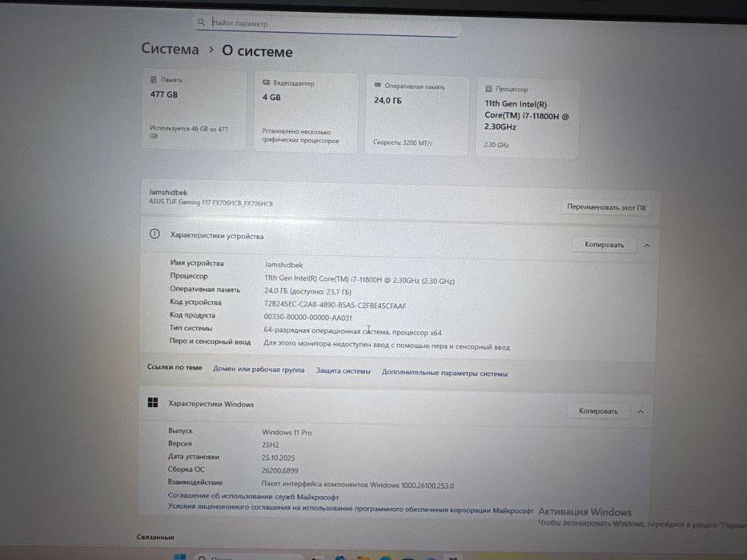Select OS build value '26200.6899'
This screenshot has width=747, height=560.
[x=279, y=470]
